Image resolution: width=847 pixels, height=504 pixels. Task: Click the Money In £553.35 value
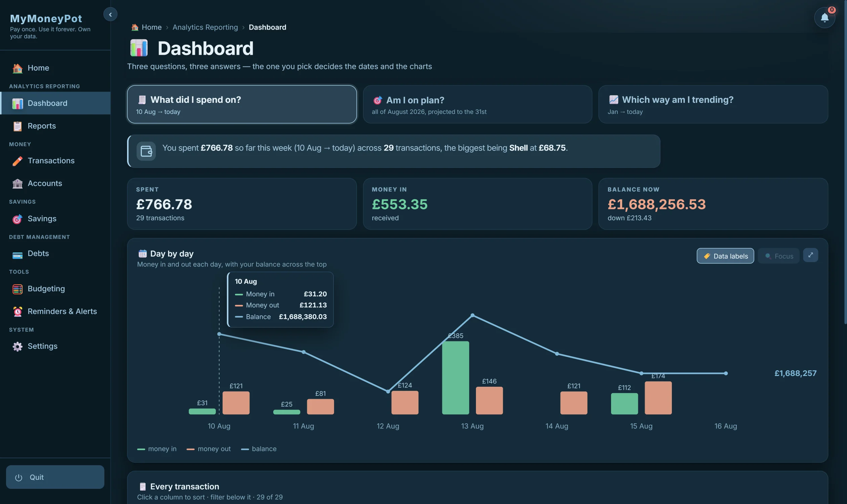(400, 204)
